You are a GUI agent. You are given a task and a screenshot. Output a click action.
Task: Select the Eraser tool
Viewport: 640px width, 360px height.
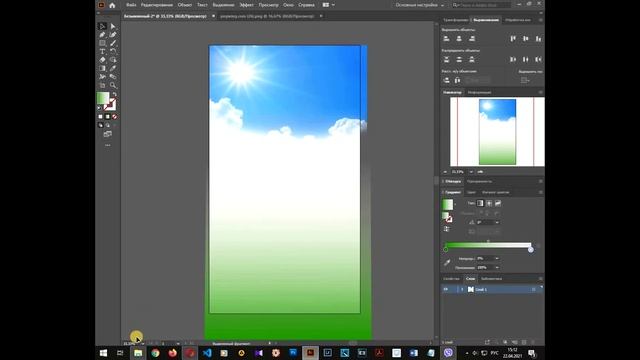pyautogui.click(x=102, y=60)
